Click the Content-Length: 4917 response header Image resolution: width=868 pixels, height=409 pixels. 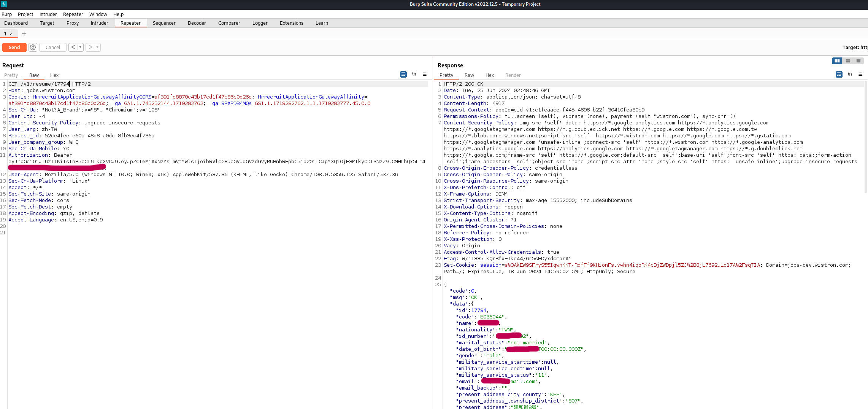pyautogui.click(x=474, y=103)
